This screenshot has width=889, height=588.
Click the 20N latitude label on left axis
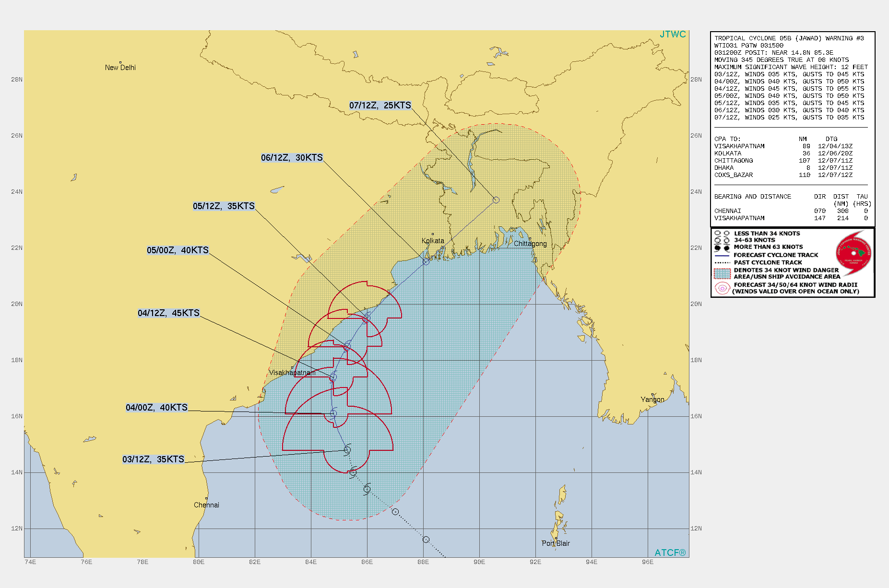[17, 304]
